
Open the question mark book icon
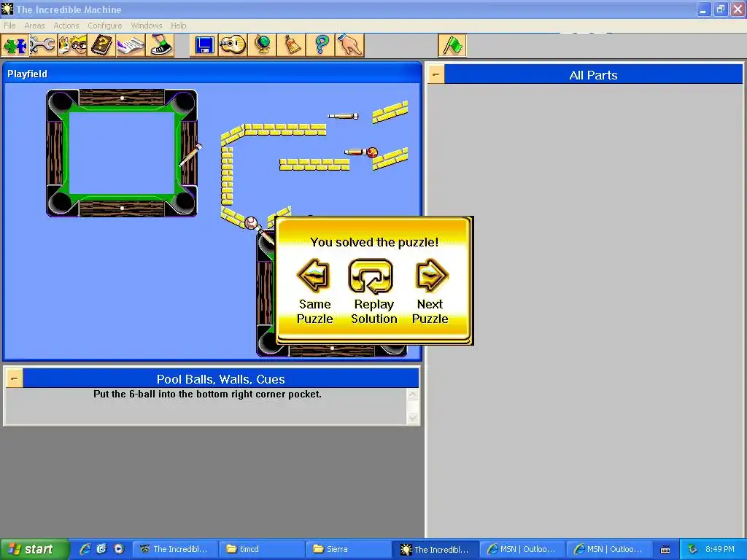pyautogui.click(x=101, y=46)
